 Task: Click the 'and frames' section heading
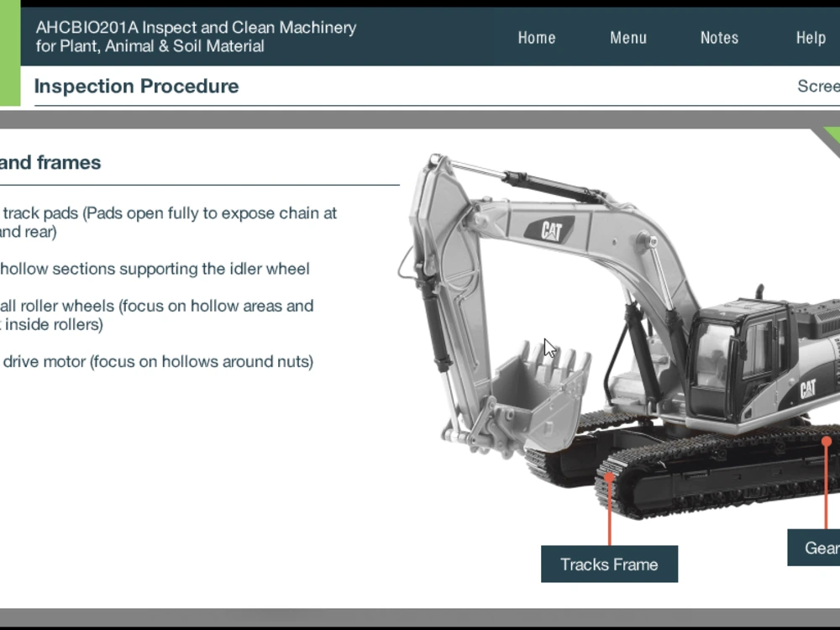(50, 162)
